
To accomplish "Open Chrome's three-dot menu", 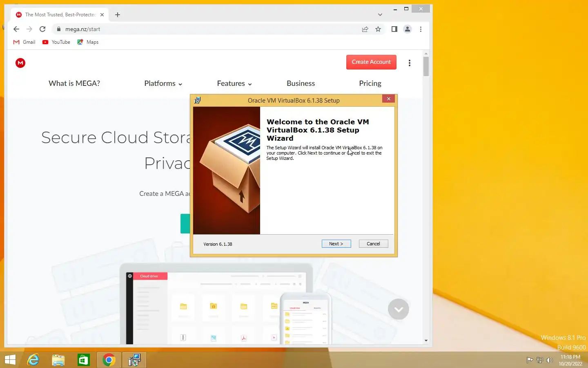I will [421, 29].
